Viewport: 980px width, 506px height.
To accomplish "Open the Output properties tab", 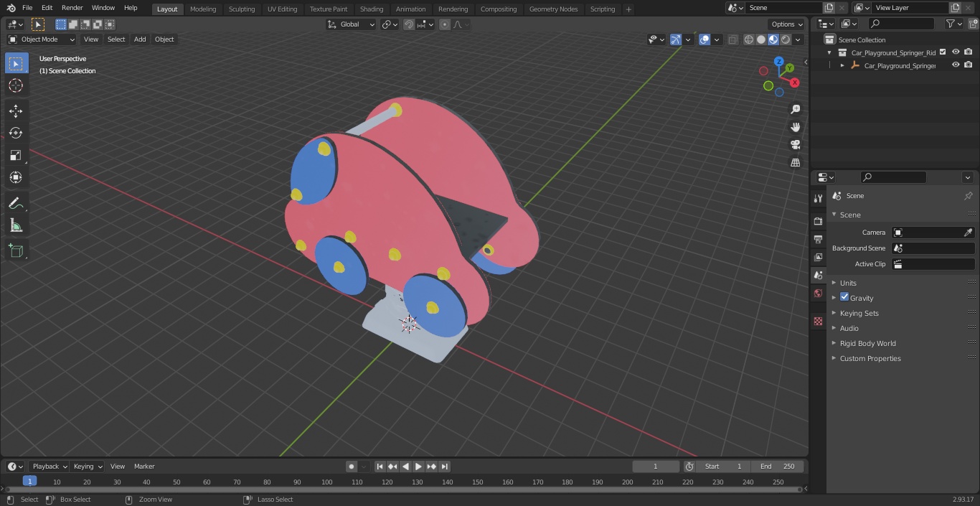I will 818,239.
